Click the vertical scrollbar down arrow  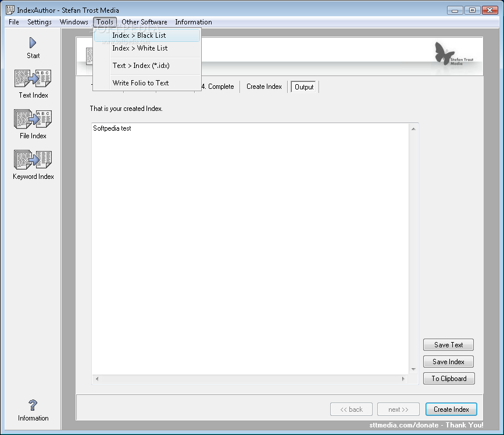(x=413, y=369)
